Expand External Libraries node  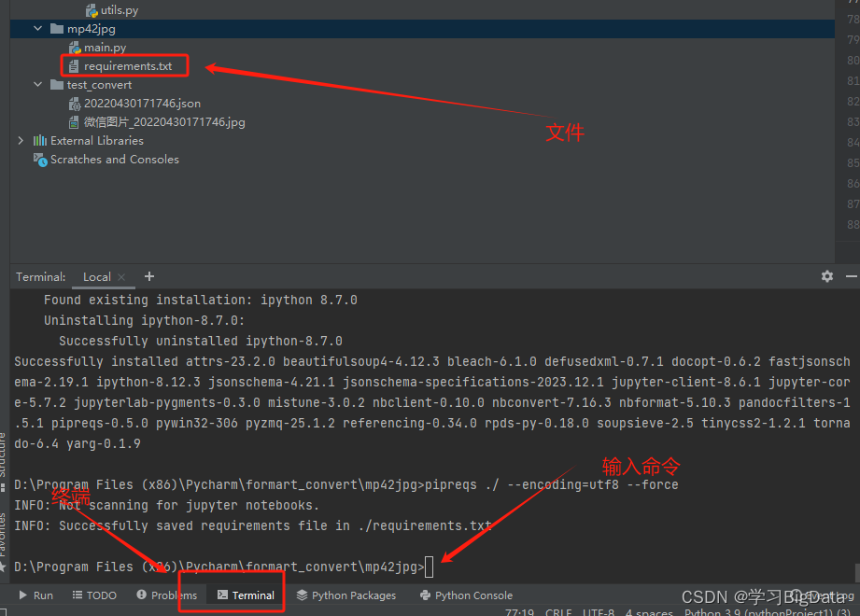pos(21,141)
